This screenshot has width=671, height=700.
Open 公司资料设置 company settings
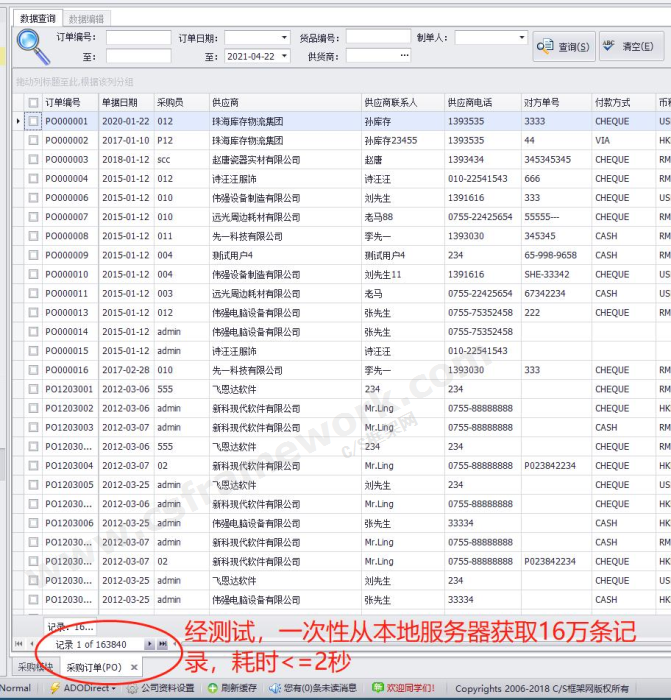click(x=160, y=689)
